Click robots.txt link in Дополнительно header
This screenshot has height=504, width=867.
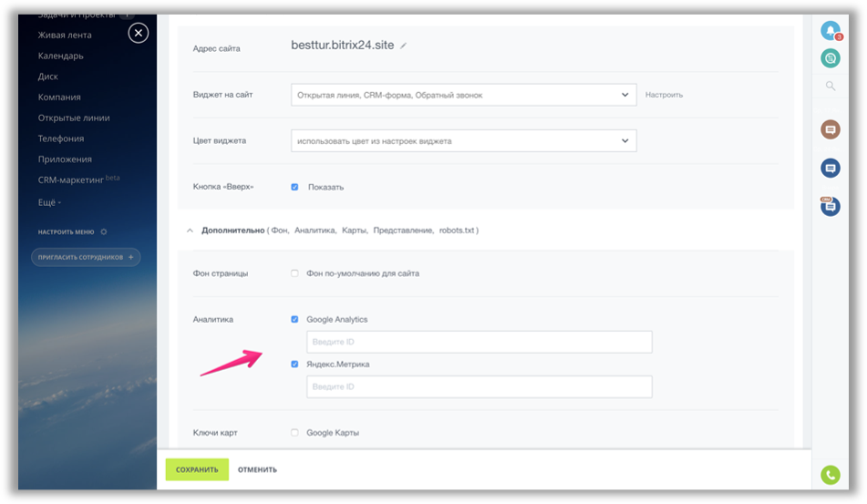click(x=457, y=231)
